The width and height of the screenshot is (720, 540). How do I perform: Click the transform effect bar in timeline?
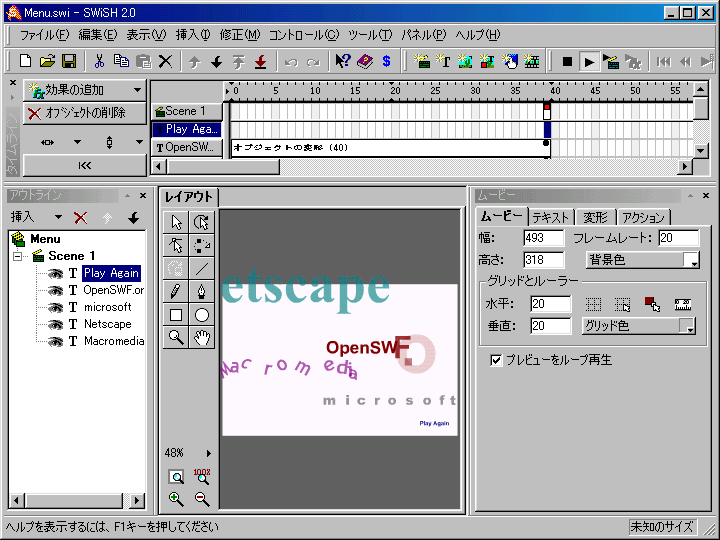pyautogui.click(x=389, y=148)
